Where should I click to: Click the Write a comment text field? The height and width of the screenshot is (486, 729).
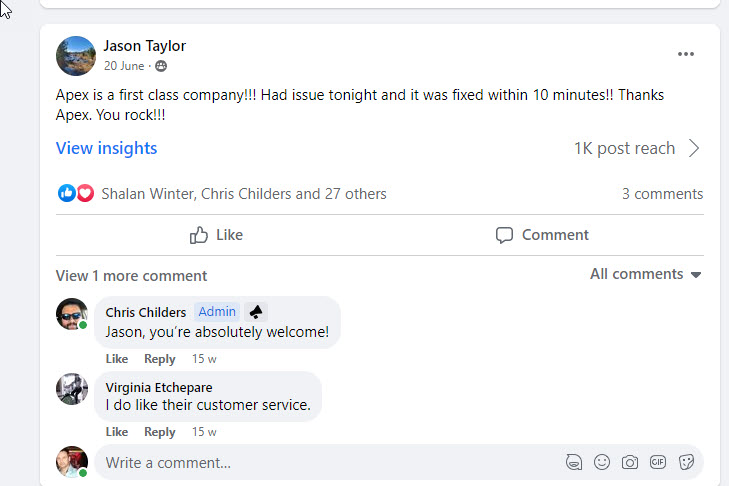pos(320,463)
